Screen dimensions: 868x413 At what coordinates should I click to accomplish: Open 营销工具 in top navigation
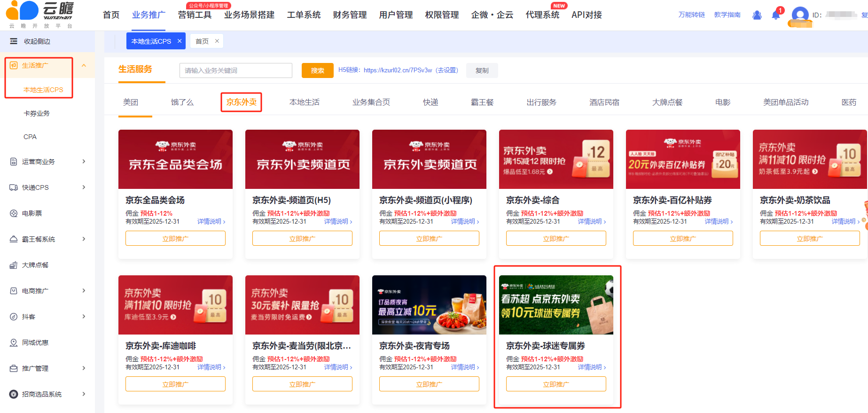195,15
